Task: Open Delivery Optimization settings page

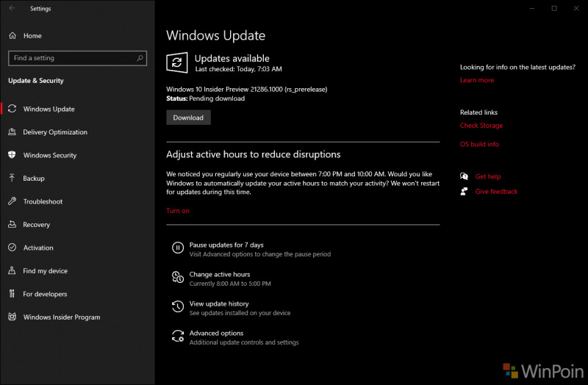Action: (55, 132)
